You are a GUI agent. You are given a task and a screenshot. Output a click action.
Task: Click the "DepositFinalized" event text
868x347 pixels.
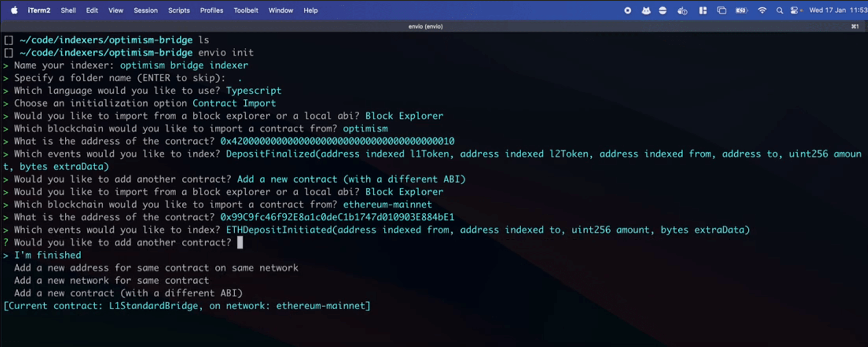coord(270,154)
